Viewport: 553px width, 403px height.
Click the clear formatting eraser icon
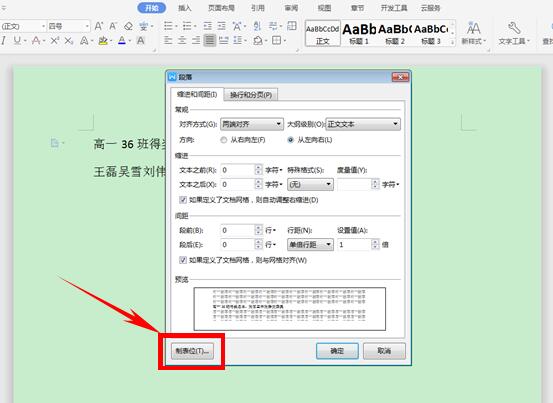128,26
